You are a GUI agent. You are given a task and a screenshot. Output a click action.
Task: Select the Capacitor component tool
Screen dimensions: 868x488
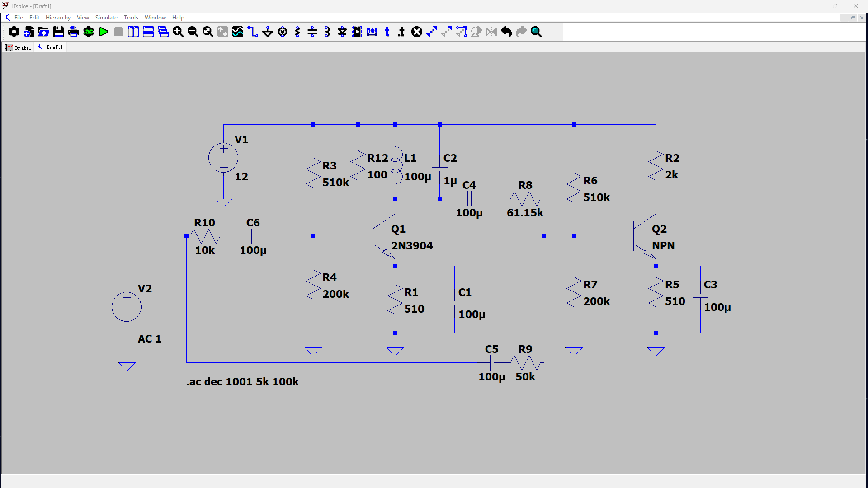(x=312, y=32)
